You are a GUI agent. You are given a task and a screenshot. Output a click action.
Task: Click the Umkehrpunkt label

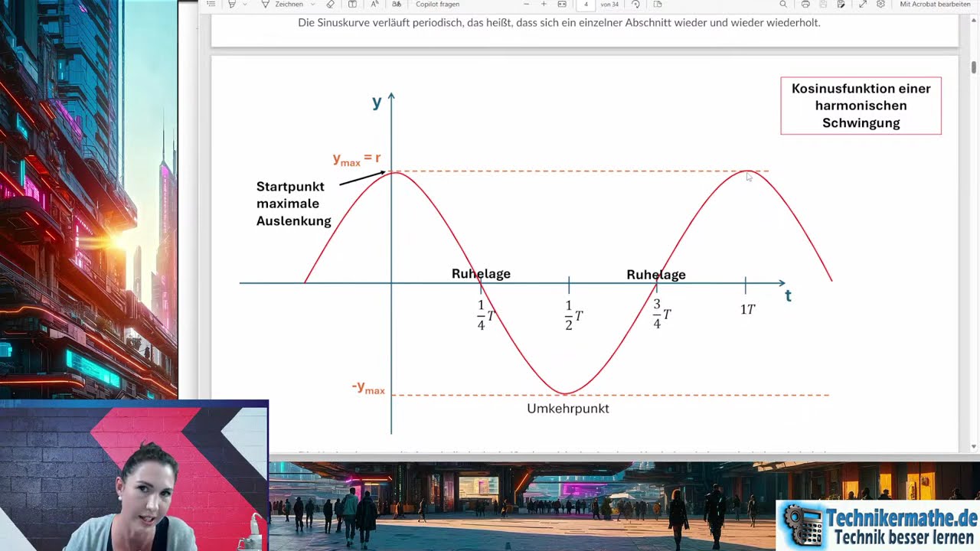568,409
